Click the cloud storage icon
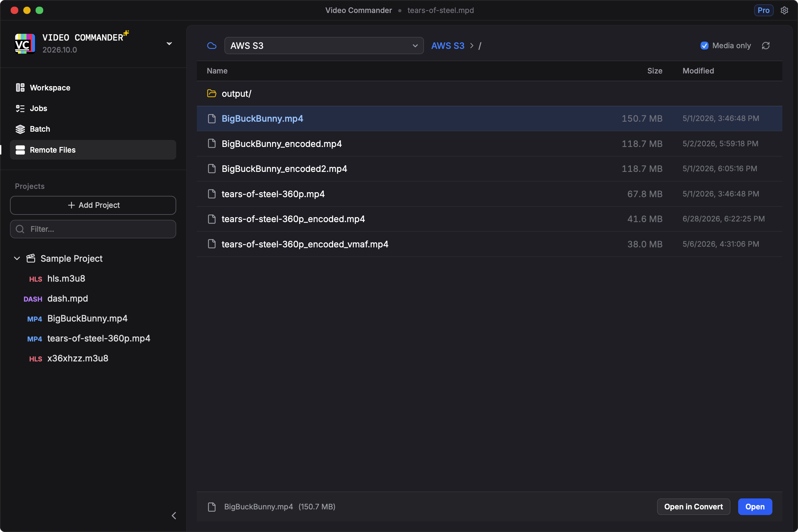This screenshot has height=532, width=798. pyautogui.click(x=212, y=46)
